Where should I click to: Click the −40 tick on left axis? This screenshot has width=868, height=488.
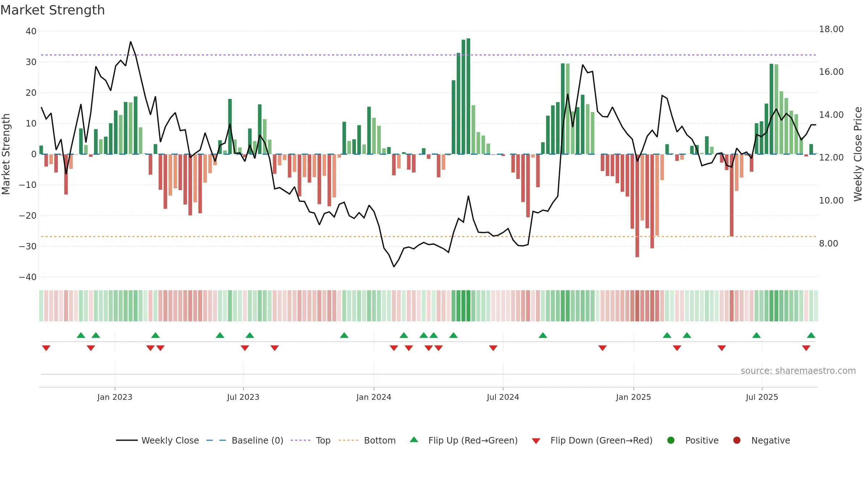28,277
